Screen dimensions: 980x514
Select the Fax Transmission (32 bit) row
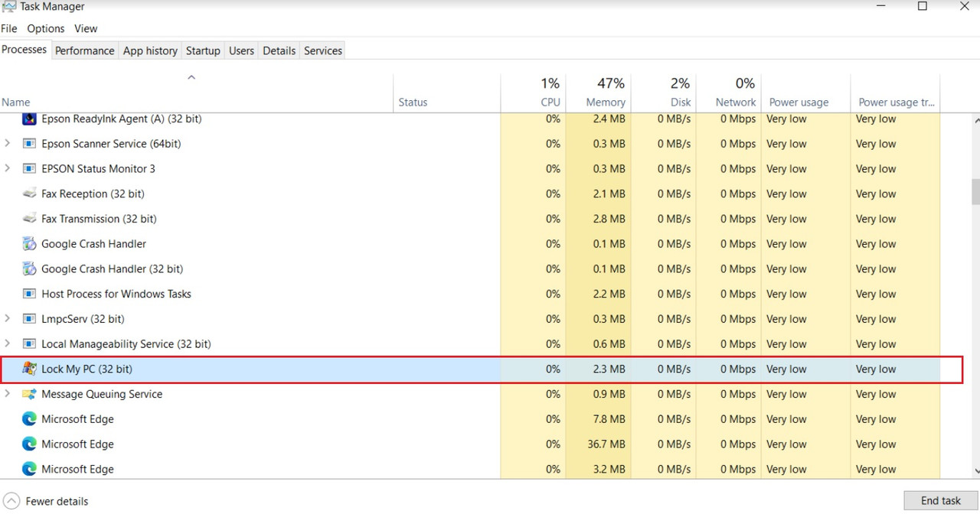coord(470,219)
